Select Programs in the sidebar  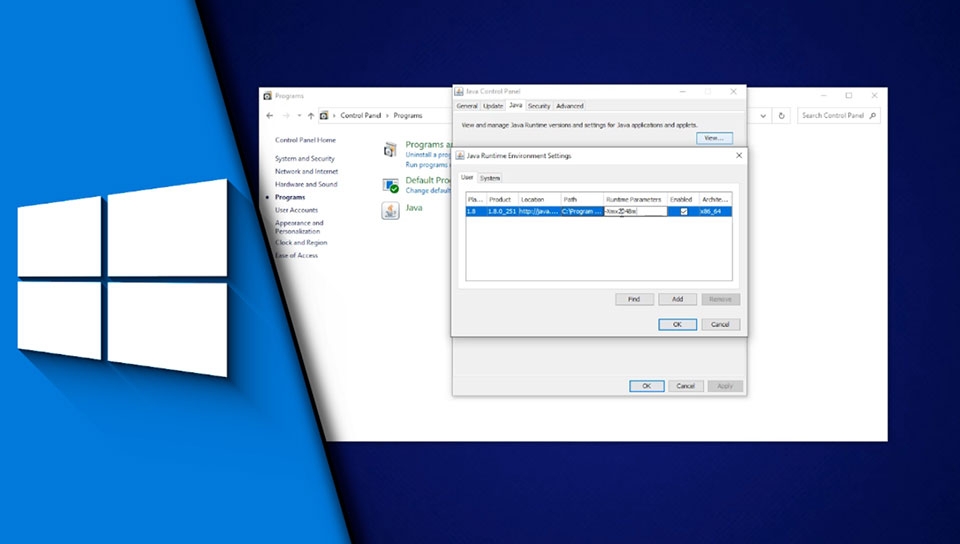point(290,197)
